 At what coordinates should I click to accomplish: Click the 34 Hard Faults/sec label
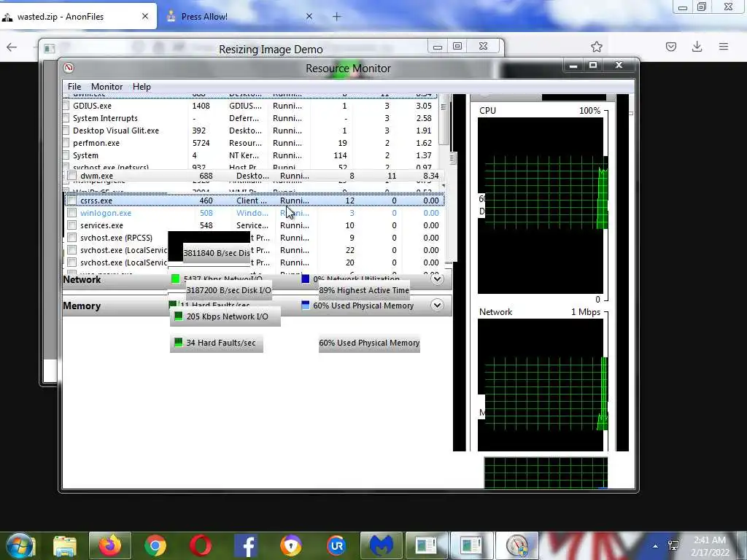coord(221,343)
